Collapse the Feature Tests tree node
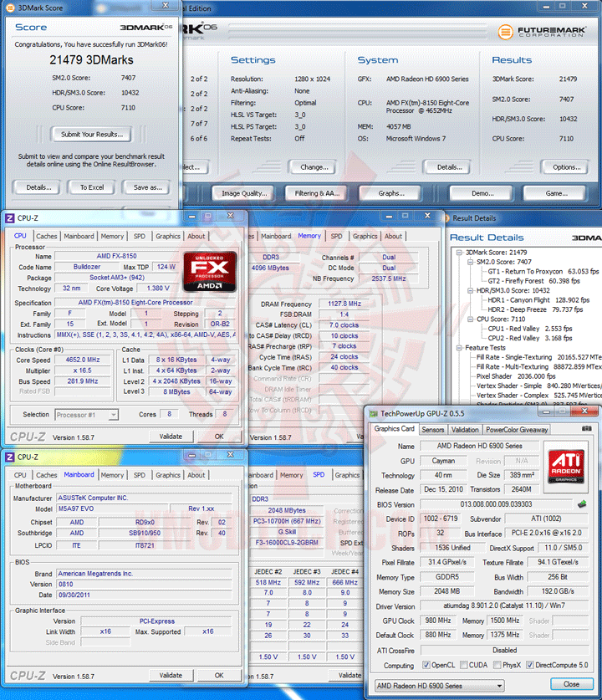Screen dimensions: 602x700 459,348
